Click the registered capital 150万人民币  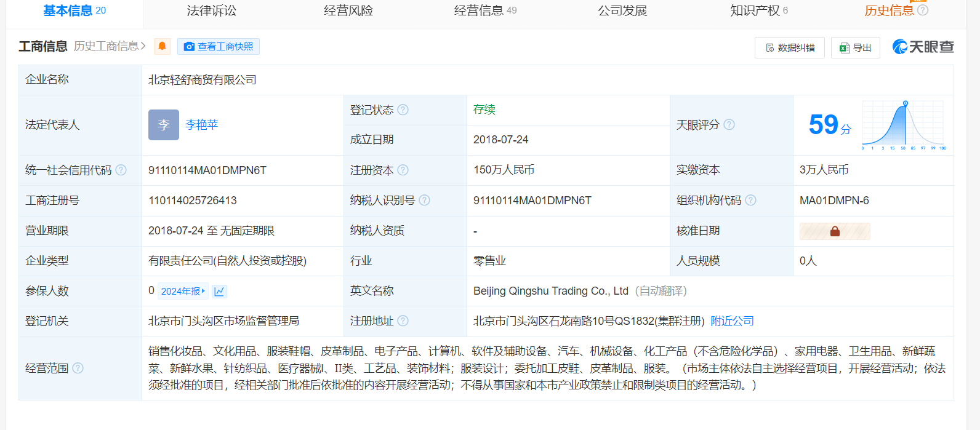504,170
